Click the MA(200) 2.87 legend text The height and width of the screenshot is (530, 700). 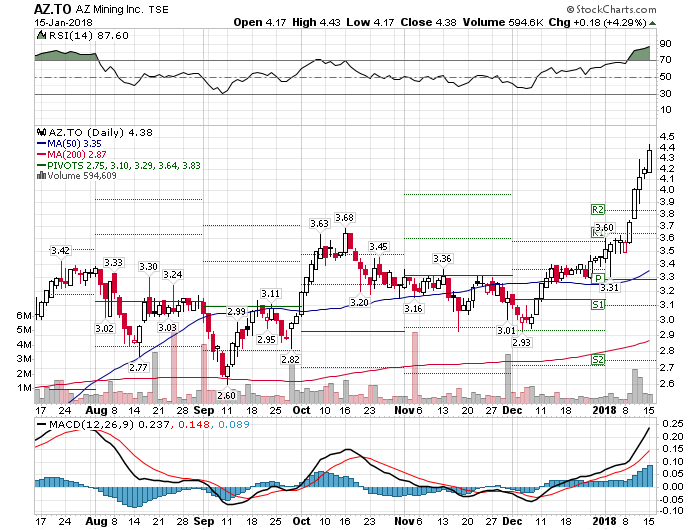point(77,154)
